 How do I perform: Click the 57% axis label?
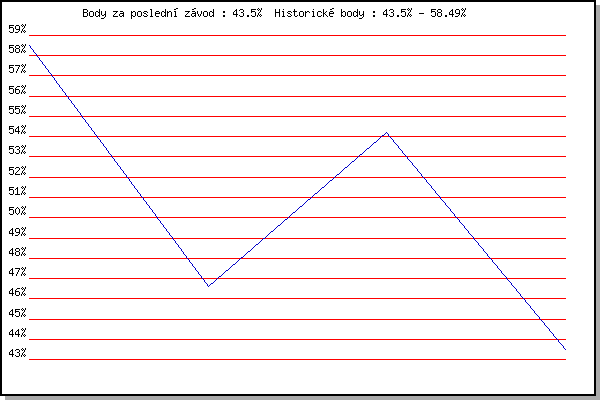pyautogui.click(x=17, y=69)
